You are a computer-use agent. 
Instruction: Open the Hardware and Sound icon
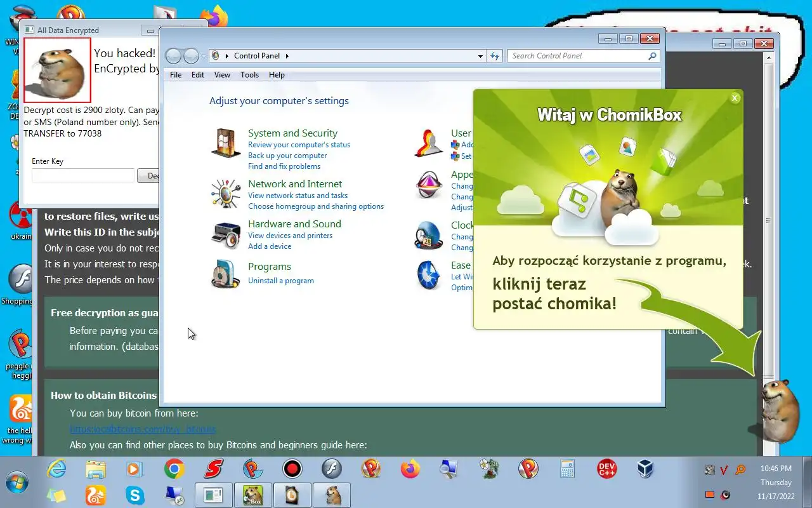pyautogui.click(x=226, y=234)
